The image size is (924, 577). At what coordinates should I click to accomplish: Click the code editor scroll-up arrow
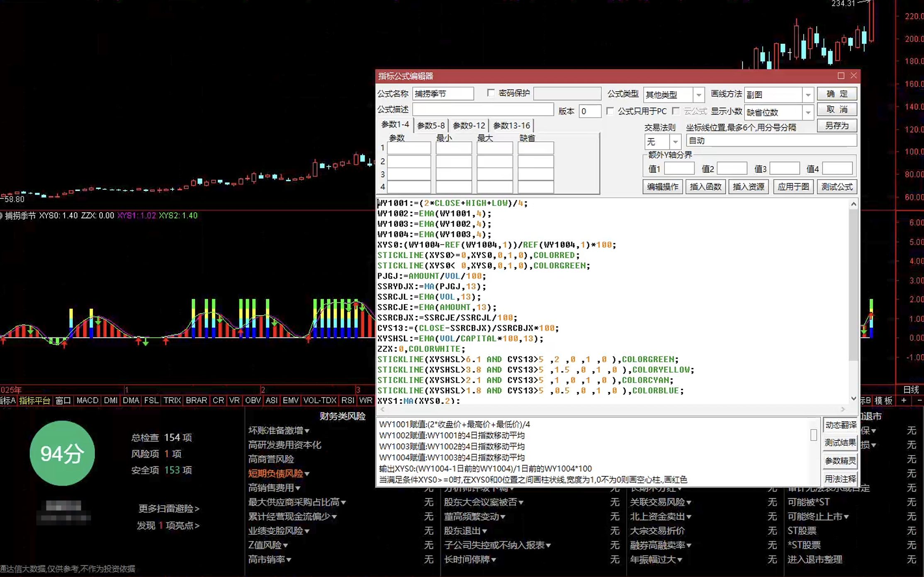click(853, 204)
